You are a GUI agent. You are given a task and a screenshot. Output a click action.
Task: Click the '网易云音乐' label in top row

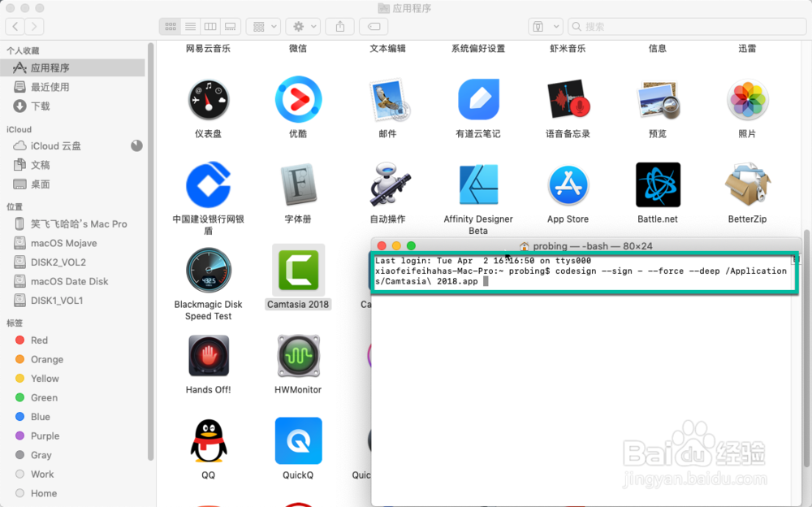coord(208,48)
